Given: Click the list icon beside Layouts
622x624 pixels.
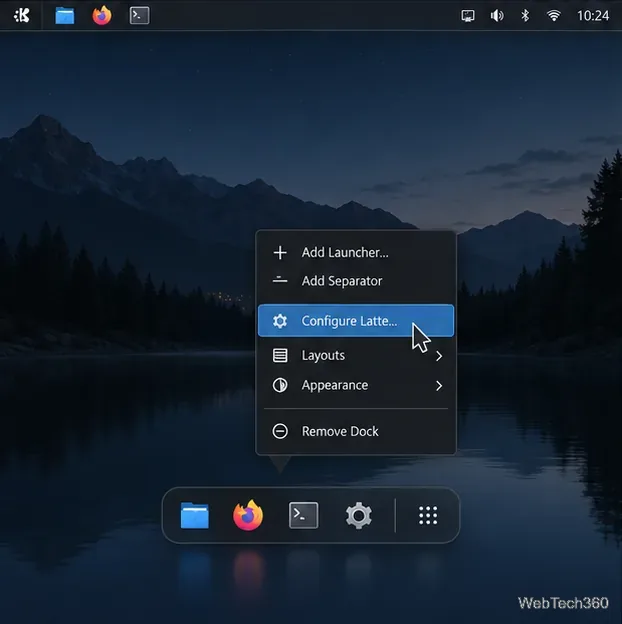Looking at the screenshot, I should (280, 355).
